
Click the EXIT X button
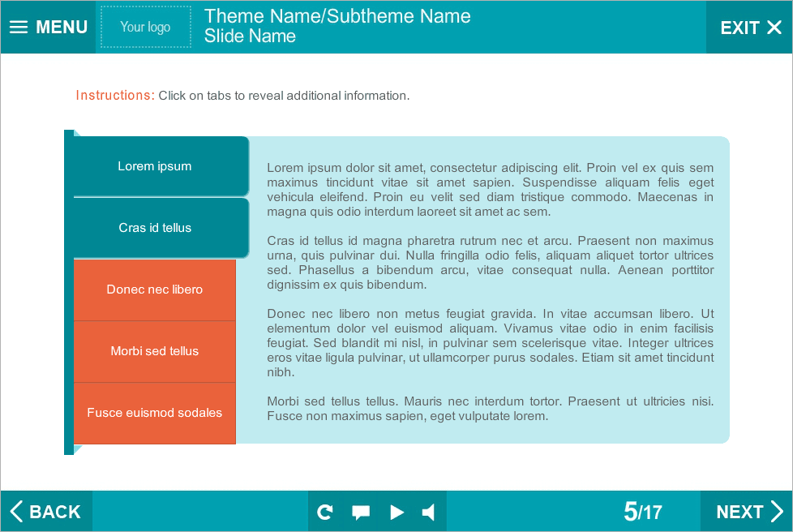(x=751, y=28)
